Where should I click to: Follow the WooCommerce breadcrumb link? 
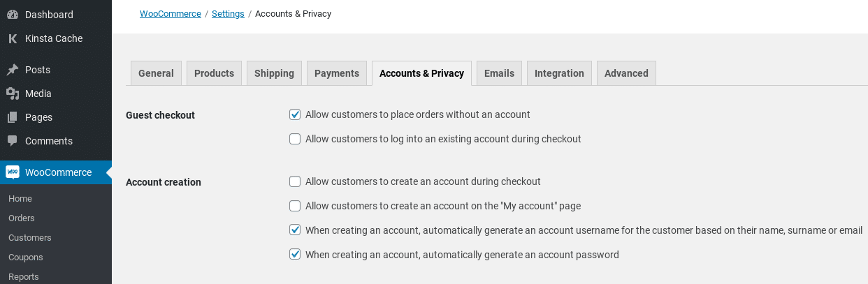171,14
